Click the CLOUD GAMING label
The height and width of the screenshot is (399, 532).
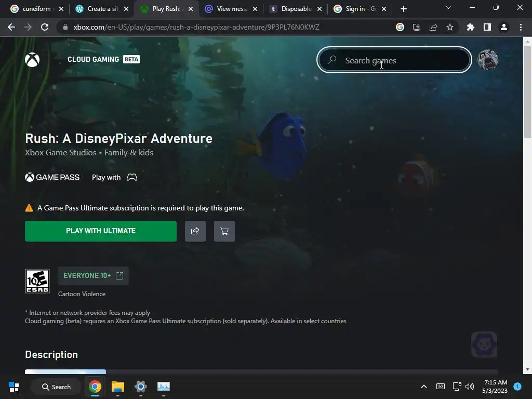[x=94, y=59]
